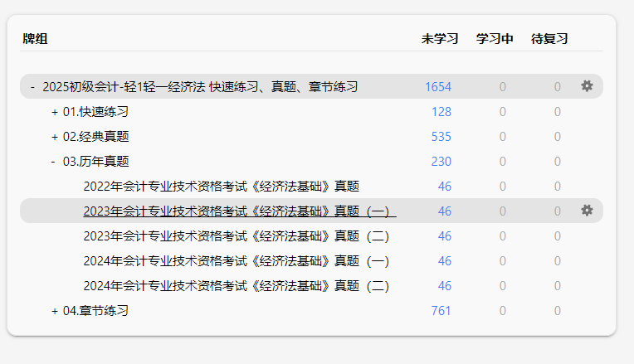Click the 761 count for 章节练习
The image size is (634, 364).
pyautogui.click(x=441, y=311)
